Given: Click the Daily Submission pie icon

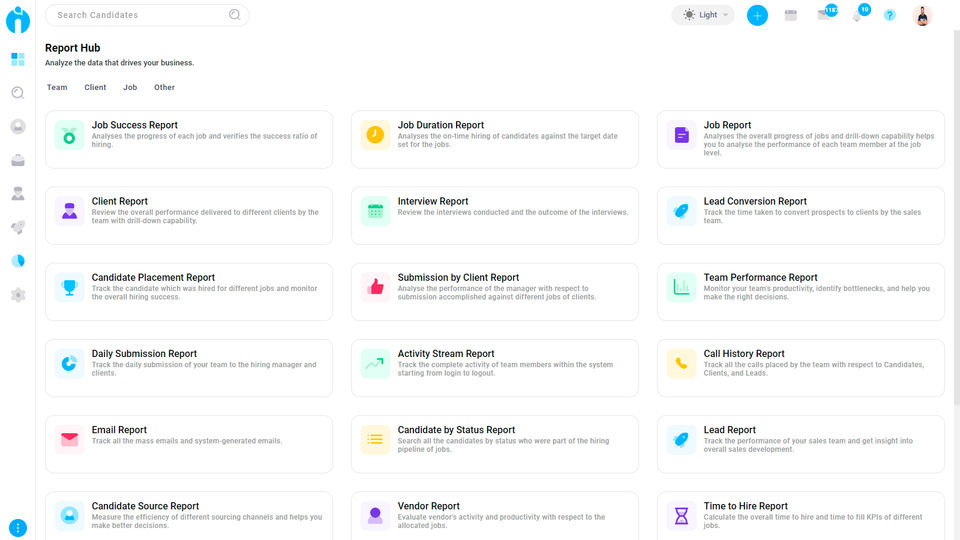Looking at the screenshot, I should tap(69, 364).
